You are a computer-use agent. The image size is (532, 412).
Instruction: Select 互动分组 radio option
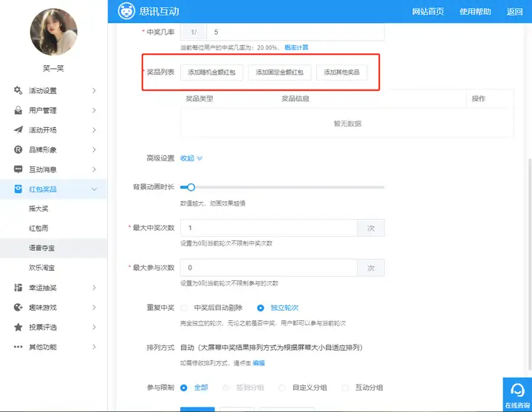coord(345,388)
